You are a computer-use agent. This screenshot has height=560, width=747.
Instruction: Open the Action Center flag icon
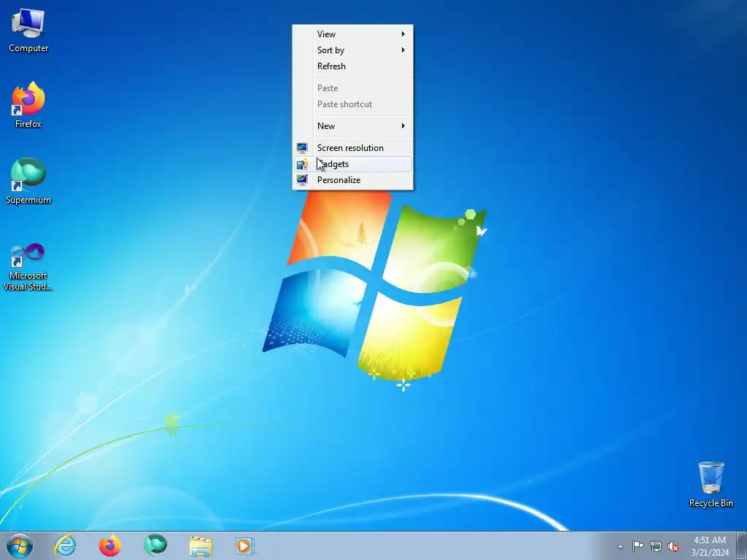click(638, 546)
